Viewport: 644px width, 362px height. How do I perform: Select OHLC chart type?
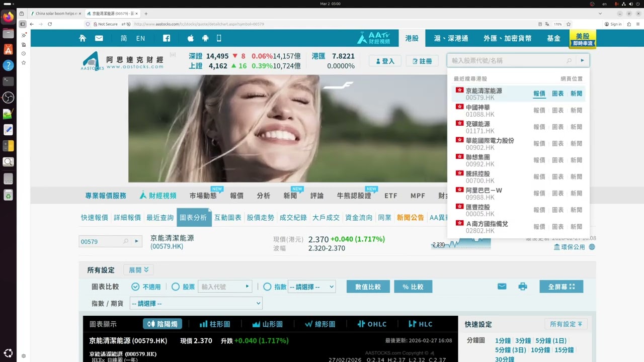(372, 324)
